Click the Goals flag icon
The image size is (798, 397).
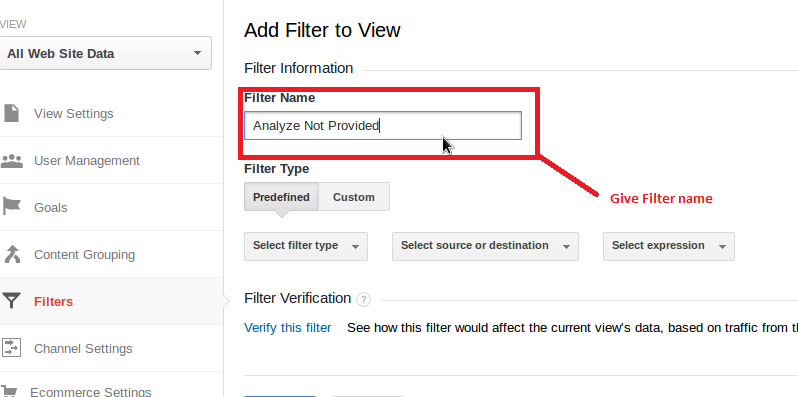point(11,207)
